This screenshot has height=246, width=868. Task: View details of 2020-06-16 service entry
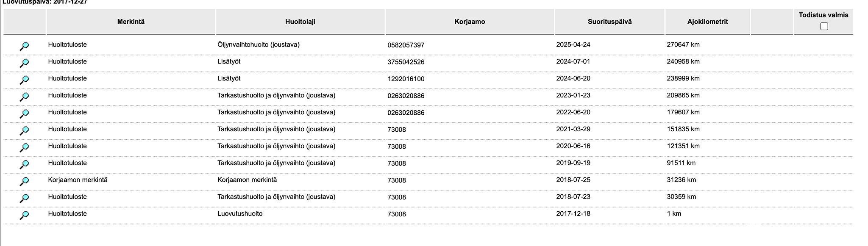point(24,148)
